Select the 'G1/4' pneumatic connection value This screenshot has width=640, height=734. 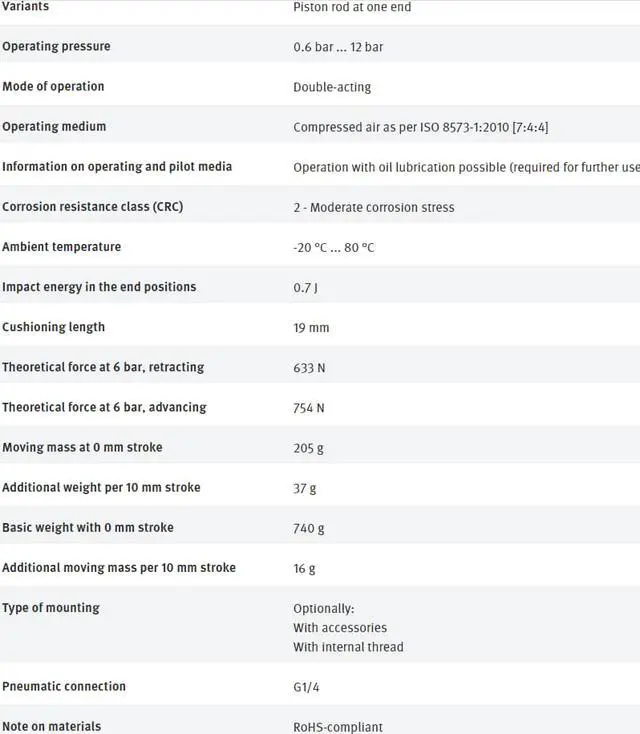(x=308, y=687)
